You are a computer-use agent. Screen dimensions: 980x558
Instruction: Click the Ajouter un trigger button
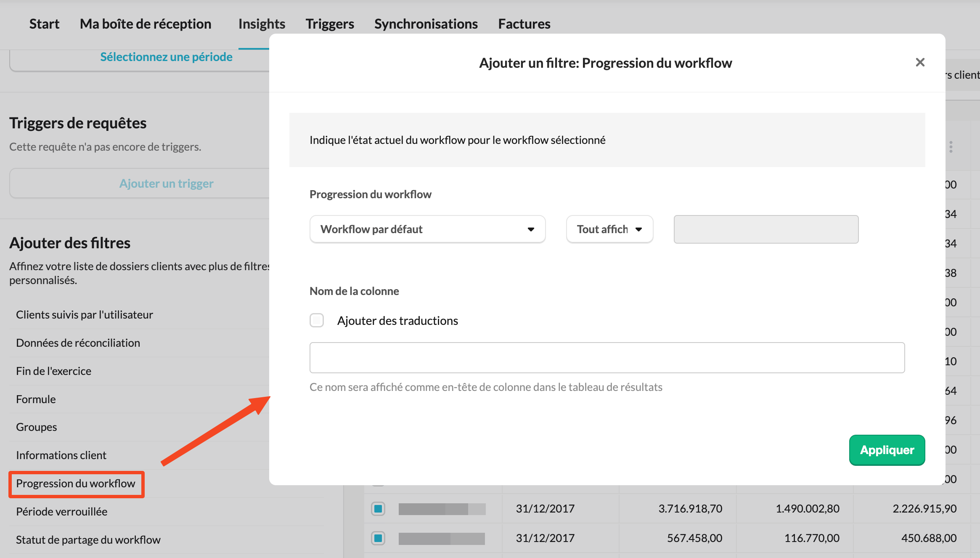coord(166,183)
